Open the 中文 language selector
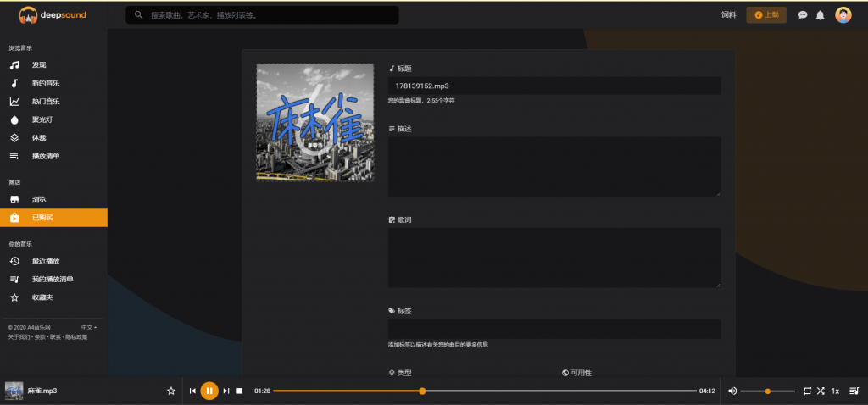The image size is (868, 405). (x=88, y=327)
